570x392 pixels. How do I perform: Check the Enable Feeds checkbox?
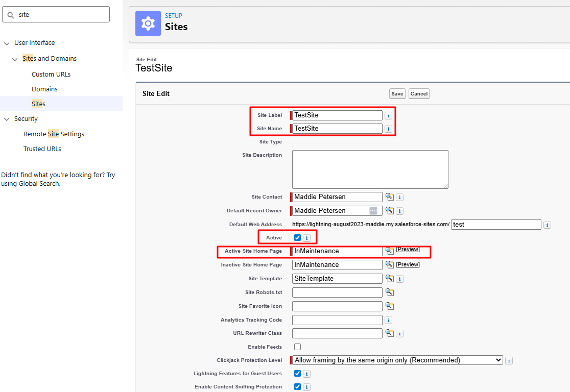tap(297, 347)
